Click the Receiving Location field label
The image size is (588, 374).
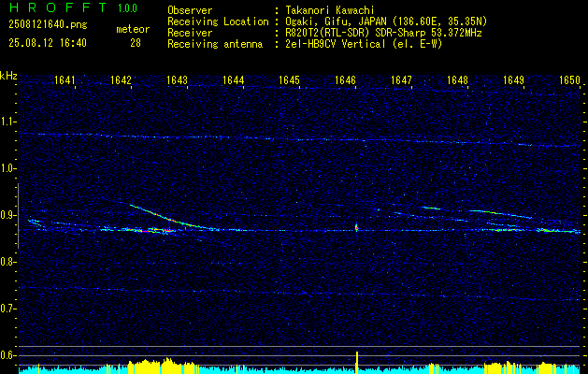pos(218,22)
